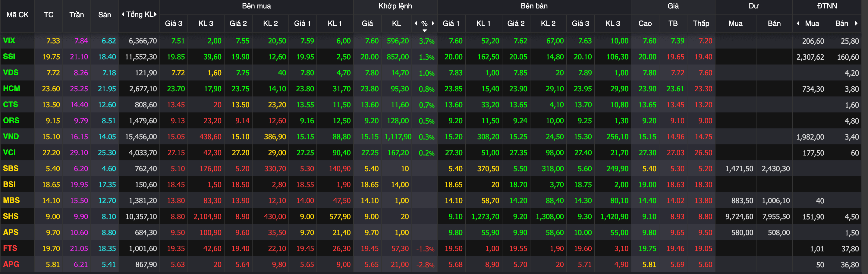The width and height of the screenshot is (868, 274).
Task: Click HCM foreign buy 734,30
Action: coord(813,89)
